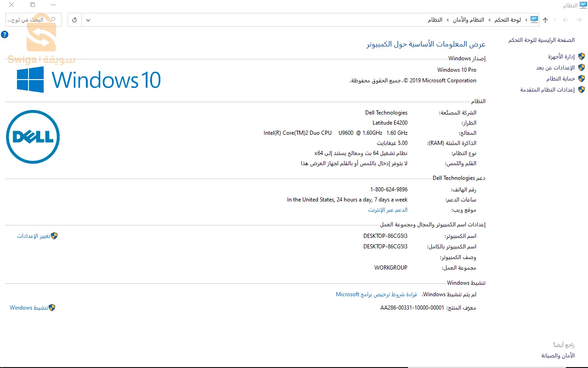The height and width of the screenshot is (368, 588).
Task: Expand chevron after النظام والأمان breadcrumb
Action: 448,20
